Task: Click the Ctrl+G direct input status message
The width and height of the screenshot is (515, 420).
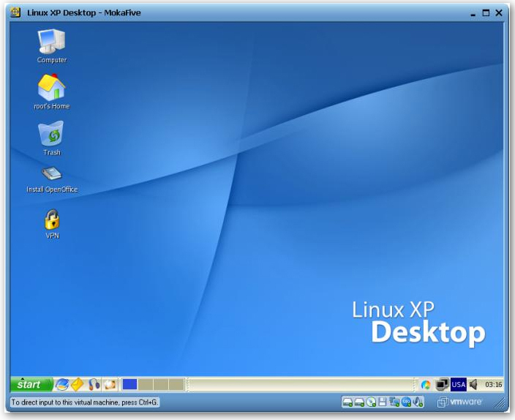Action: pyautogui.click(x=85, y=402)
